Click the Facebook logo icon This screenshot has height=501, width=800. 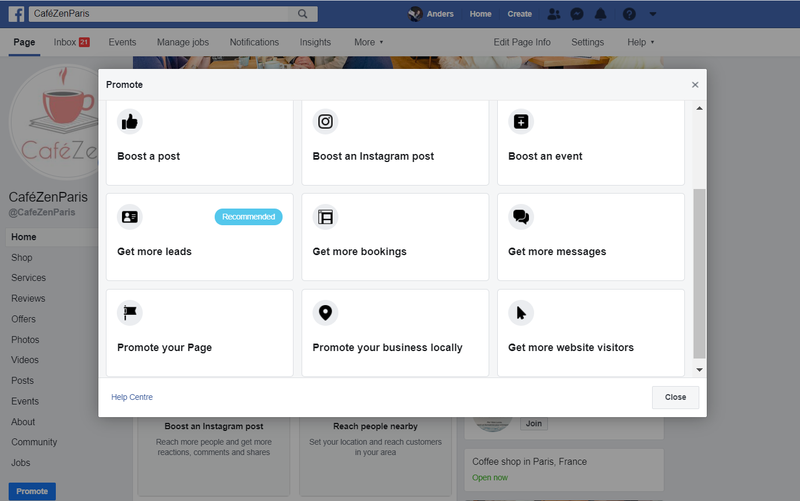tap(16, 14)
